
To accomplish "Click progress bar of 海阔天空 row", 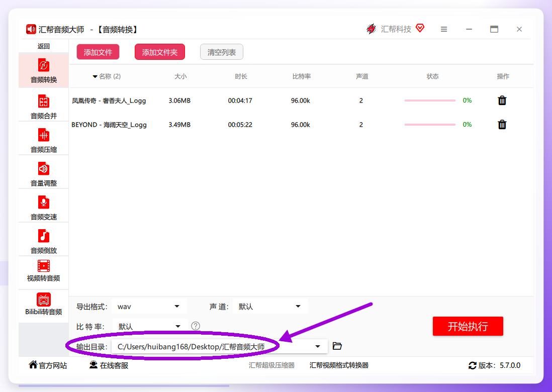I will click(430, 125).
